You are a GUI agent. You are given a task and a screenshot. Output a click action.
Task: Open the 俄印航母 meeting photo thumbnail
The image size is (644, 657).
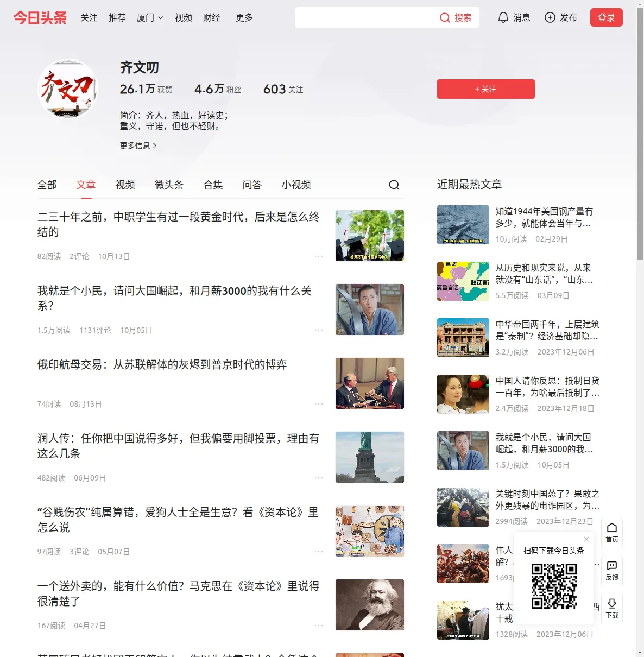coord(370,383)
